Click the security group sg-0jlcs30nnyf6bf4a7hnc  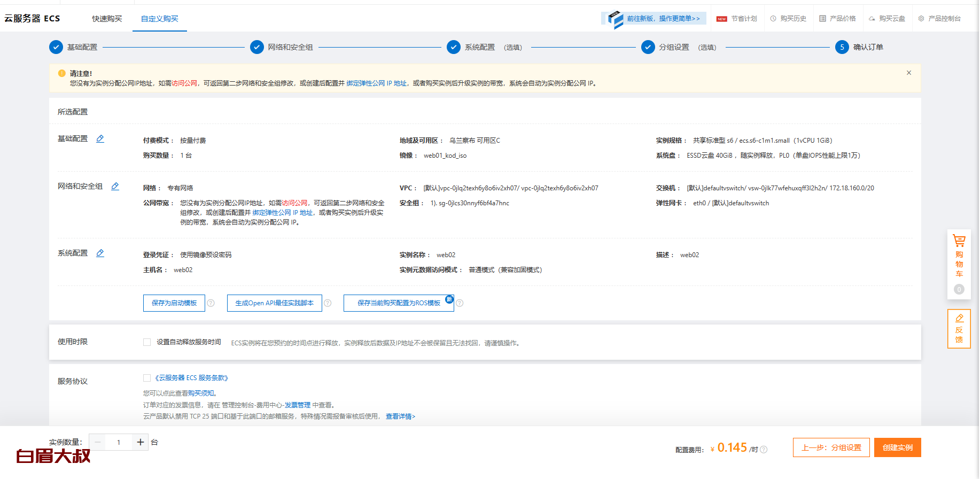tap(474, 203)
